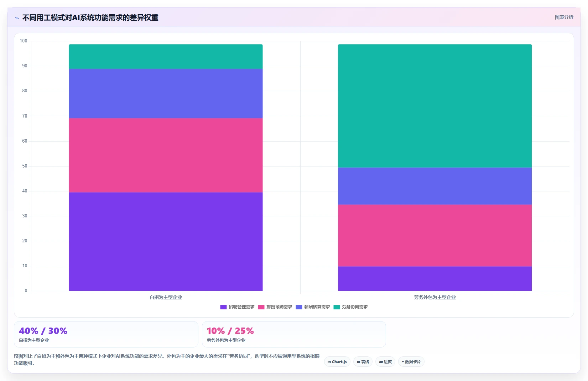
Task: Click the description paragraph starting 该图对比了
Action: (x=167, y=360)
